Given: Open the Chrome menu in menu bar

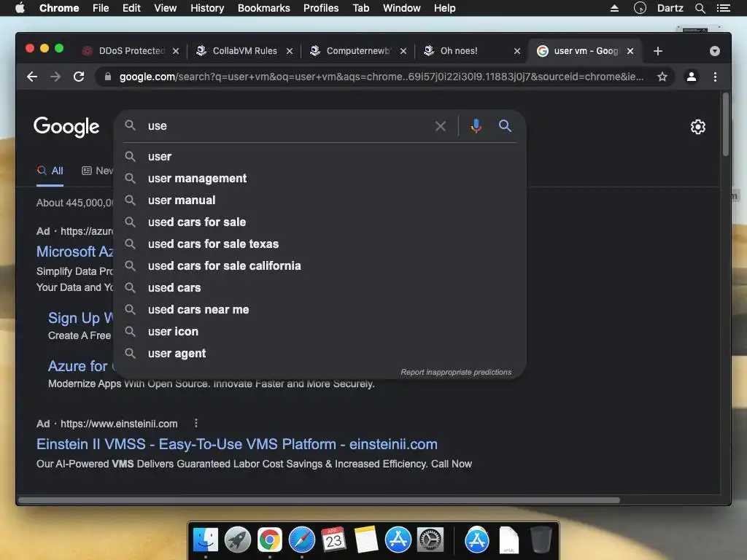Looking at the screenshot, I should point(59,8).
